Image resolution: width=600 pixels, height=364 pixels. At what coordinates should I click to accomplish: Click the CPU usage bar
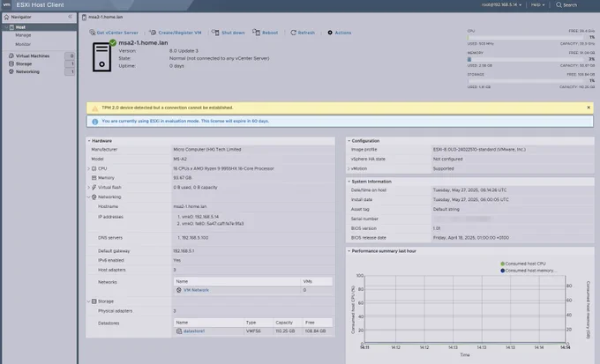point(525,38)
